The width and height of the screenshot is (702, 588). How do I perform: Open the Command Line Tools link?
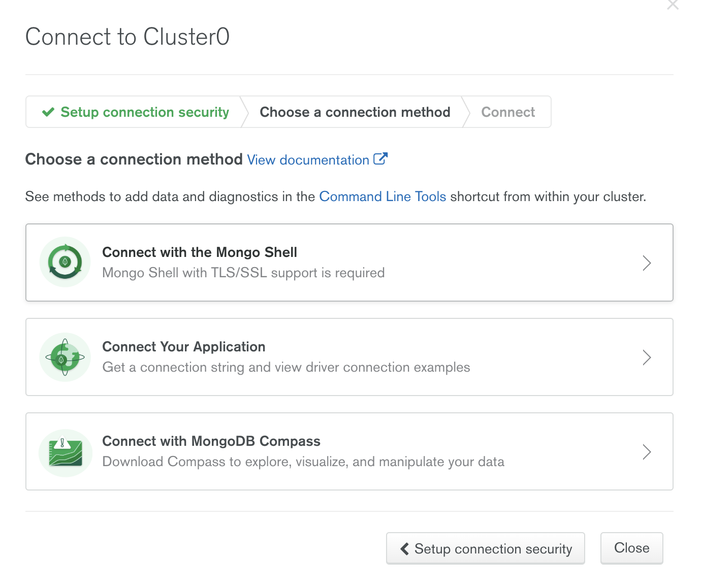point(382,197)
